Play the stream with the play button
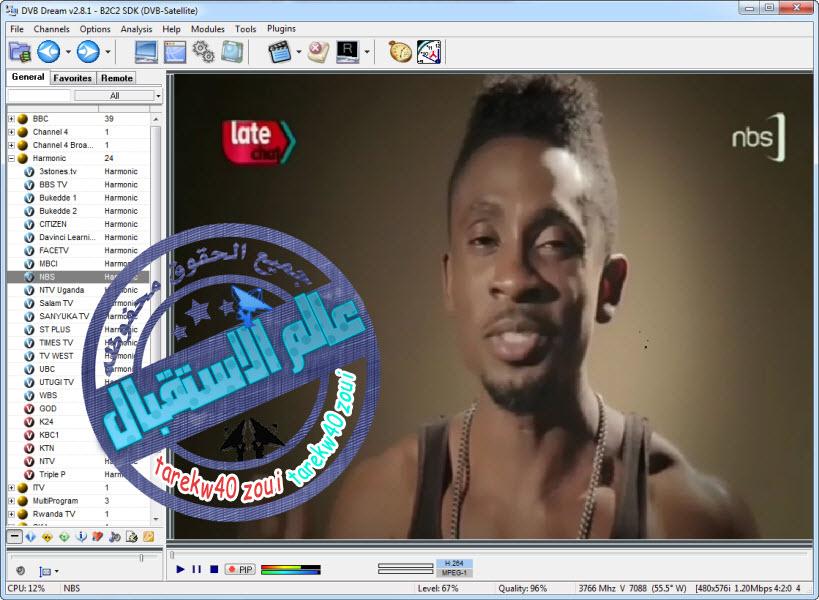The image size is (819, 600). [x=180, y=569]
